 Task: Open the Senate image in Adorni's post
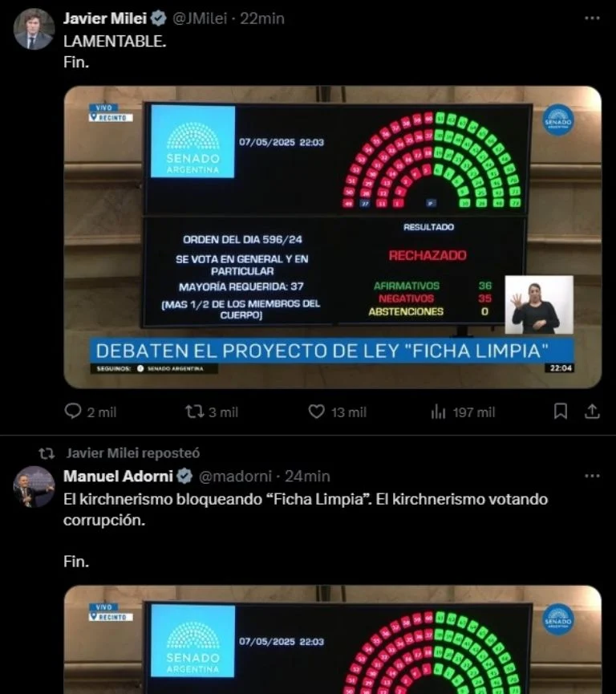(x=332, y=639)
